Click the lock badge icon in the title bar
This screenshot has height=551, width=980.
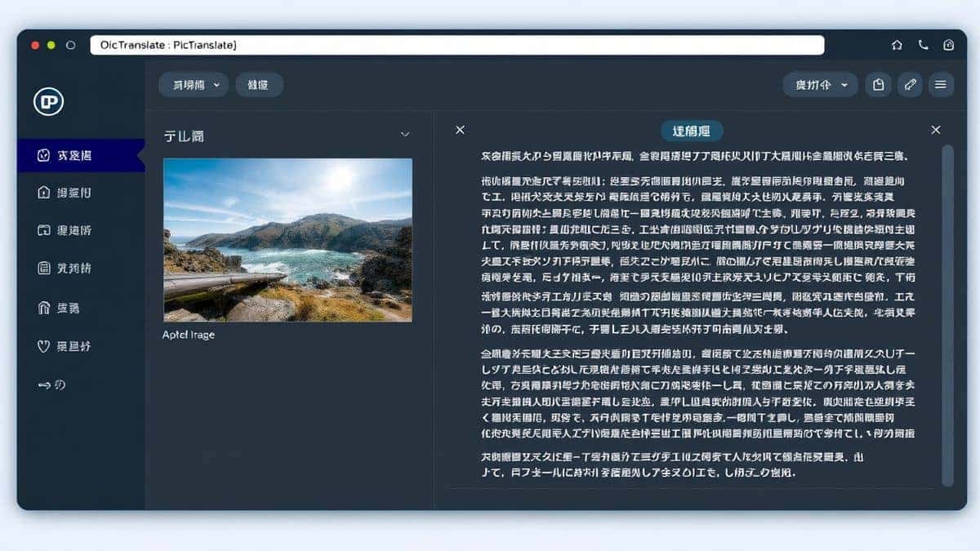(x=948, y=45)
